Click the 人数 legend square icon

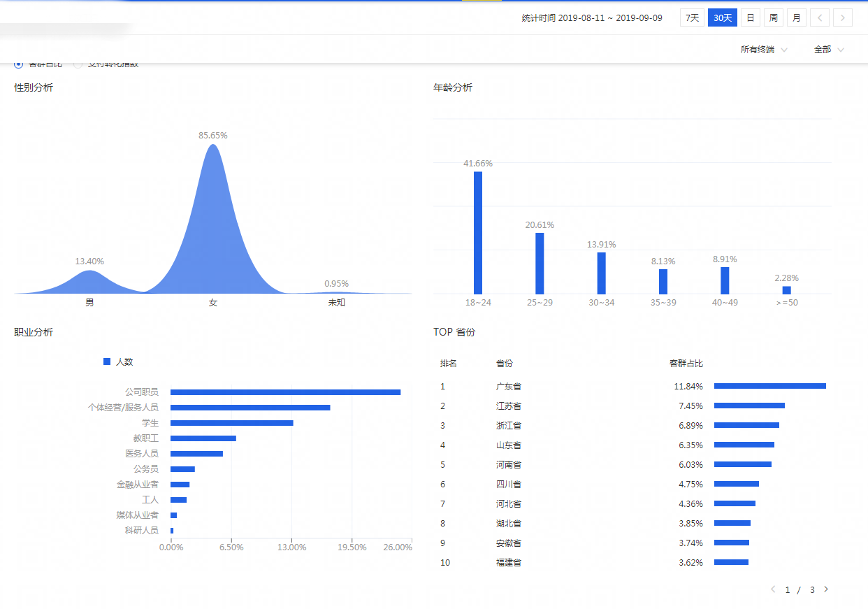107,361
